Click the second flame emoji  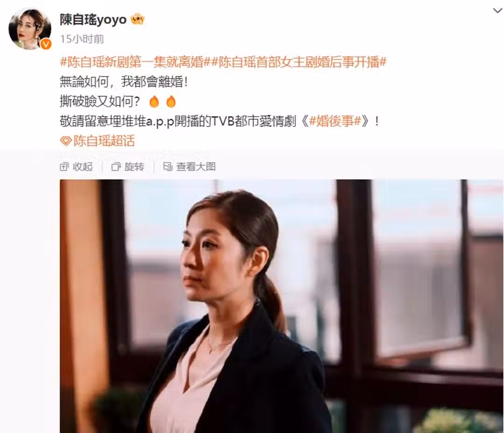(171, 102)
